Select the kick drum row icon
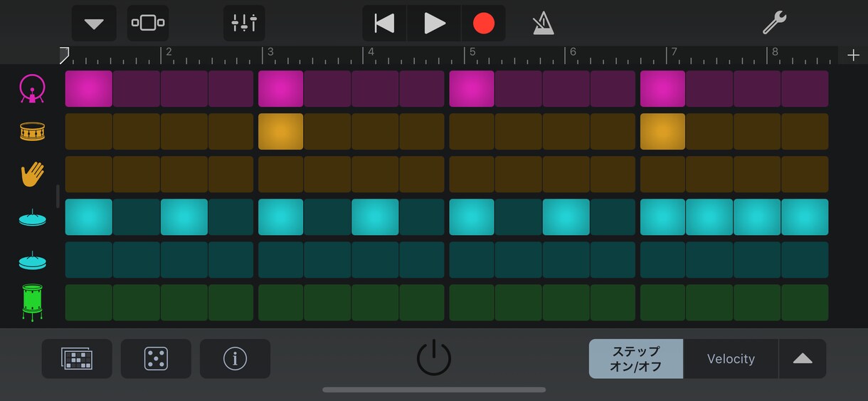 tap(32, 88)
